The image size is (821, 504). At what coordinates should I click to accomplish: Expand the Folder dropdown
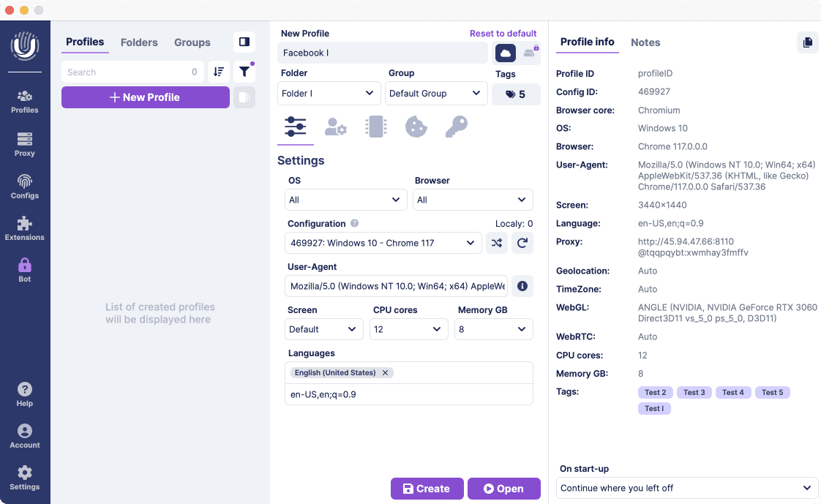click(x=329, y=93)
